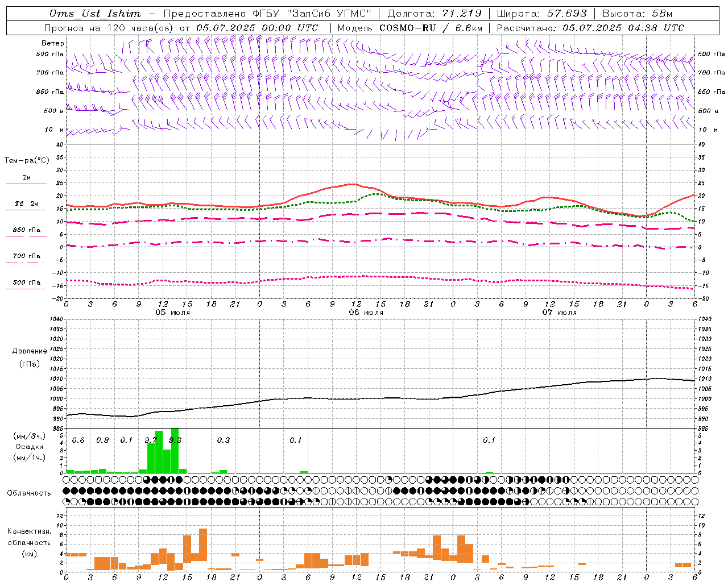Click the Широта: 57.693 value
The width and height of the screenshot is (728, 582).
(541, 14)
